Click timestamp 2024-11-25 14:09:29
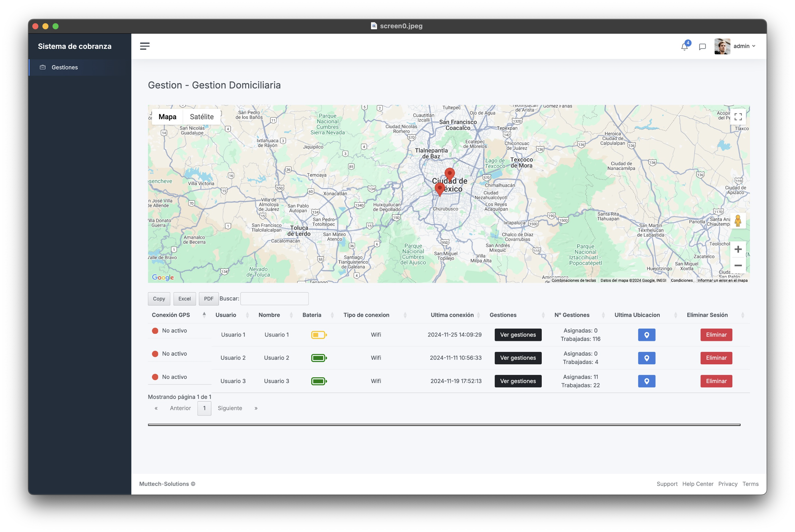 (454, 335)
